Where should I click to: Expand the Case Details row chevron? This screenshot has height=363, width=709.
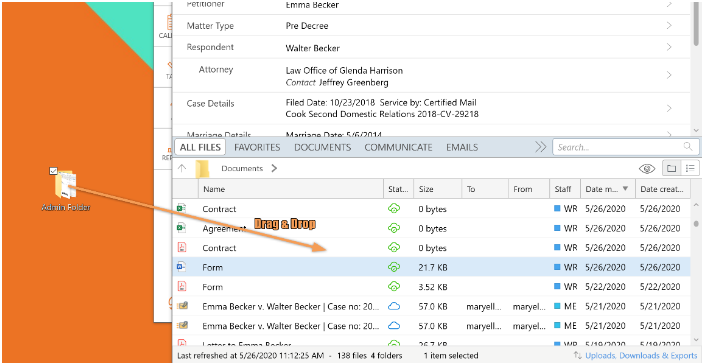[x=669, y=108]
